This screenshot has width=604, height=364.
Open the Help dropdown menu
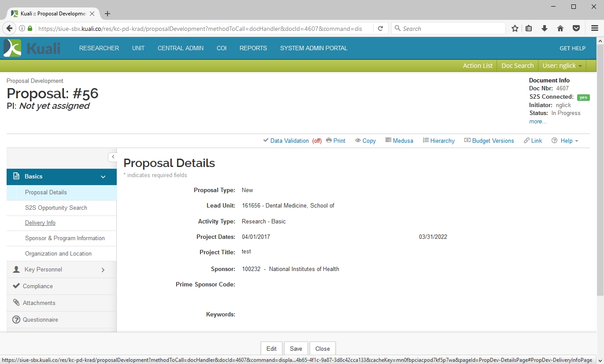(566, 141)
